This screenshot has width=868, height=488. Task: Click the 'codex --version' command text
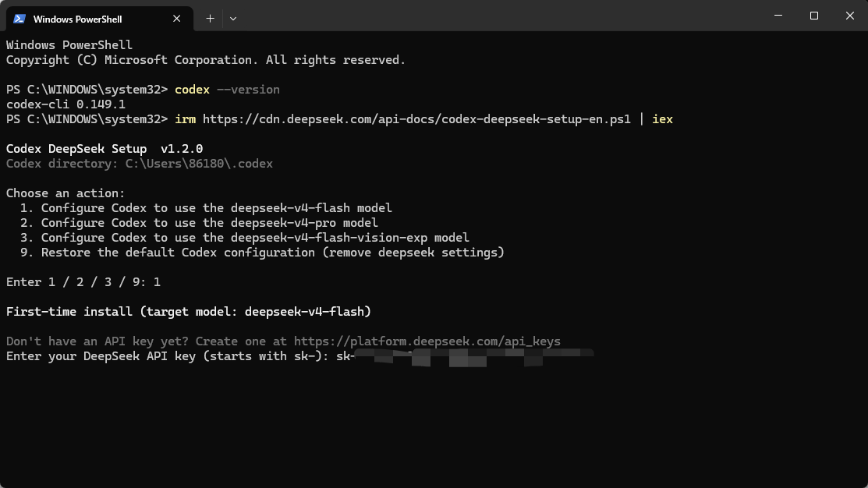[x=227, y=90]
